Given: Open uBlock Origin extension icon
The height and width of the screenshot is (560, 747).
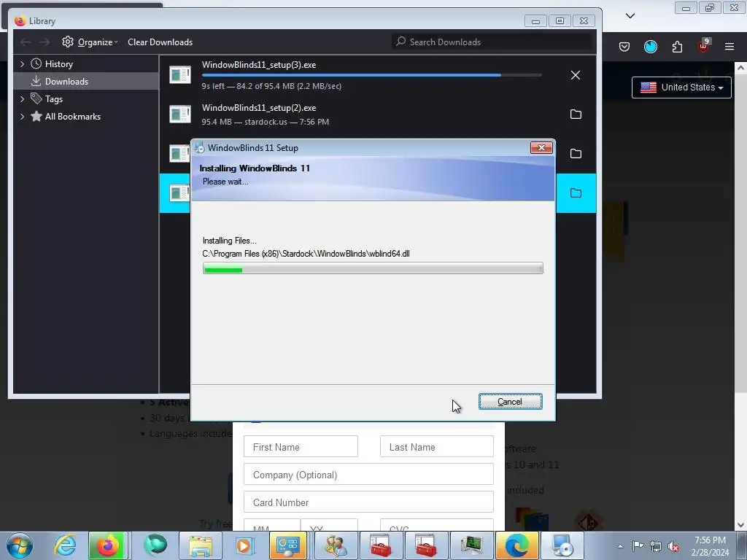Looking at the screenshot, I should (704, 46).
